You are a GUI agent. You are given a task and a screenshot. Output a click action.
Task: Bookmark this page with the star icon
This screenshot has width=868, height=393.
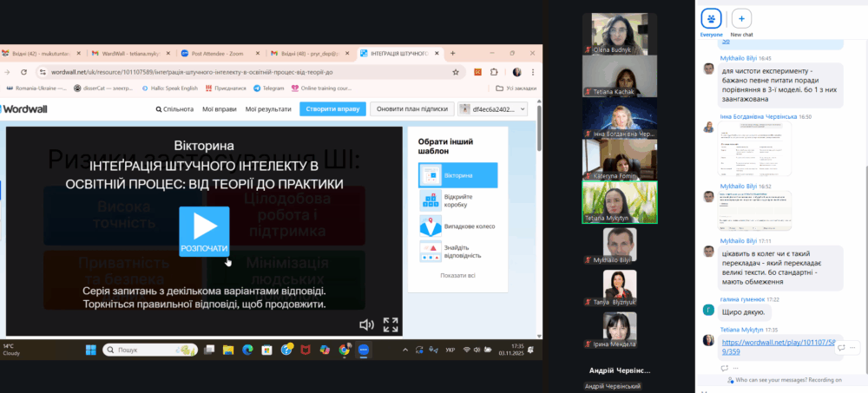click(456, 72)
